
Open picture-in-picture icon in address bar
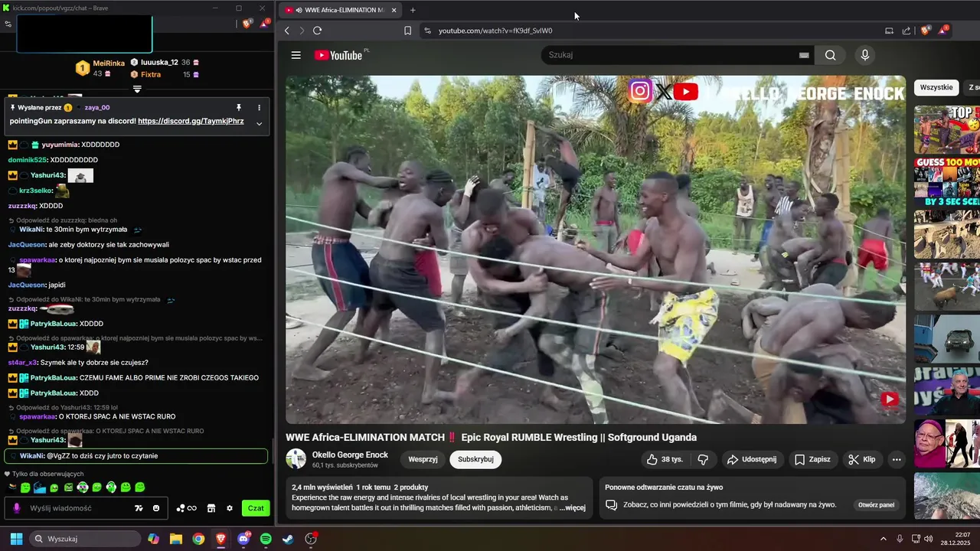[889, 31]
